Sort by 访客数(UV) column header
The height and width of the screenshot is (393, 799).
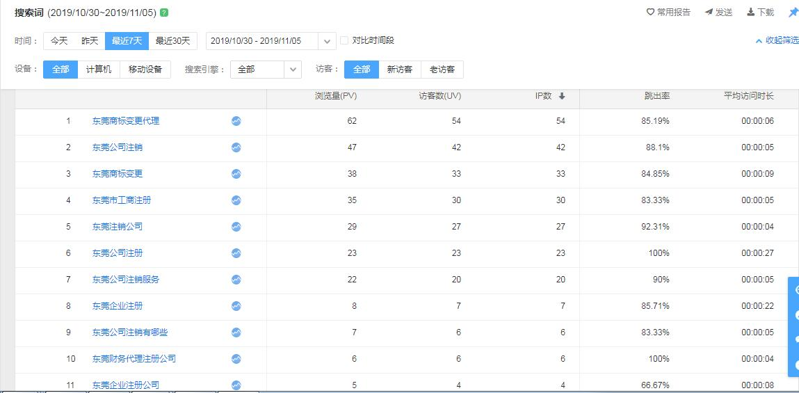point(440,96)
